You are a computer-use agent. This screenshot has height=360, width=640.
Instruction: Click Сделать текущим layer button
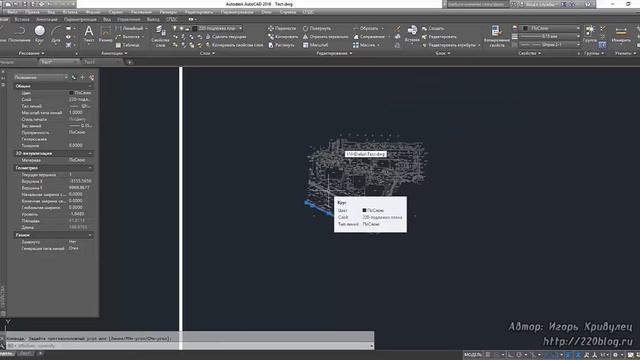tap(226, 37)
